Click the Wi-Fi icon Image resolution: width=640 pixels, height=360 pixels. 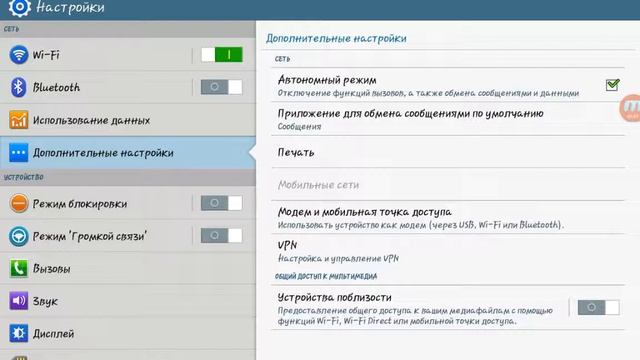[19, 55]
